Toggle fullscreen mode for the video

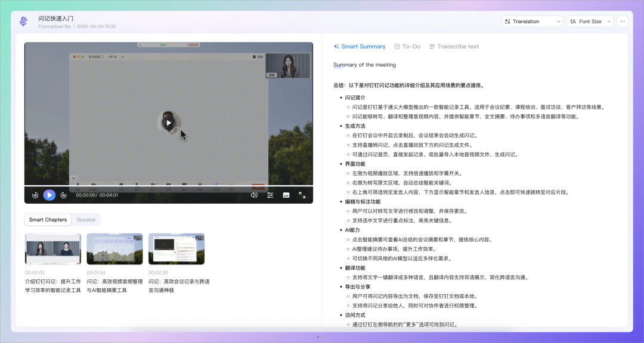coord(302,195)
